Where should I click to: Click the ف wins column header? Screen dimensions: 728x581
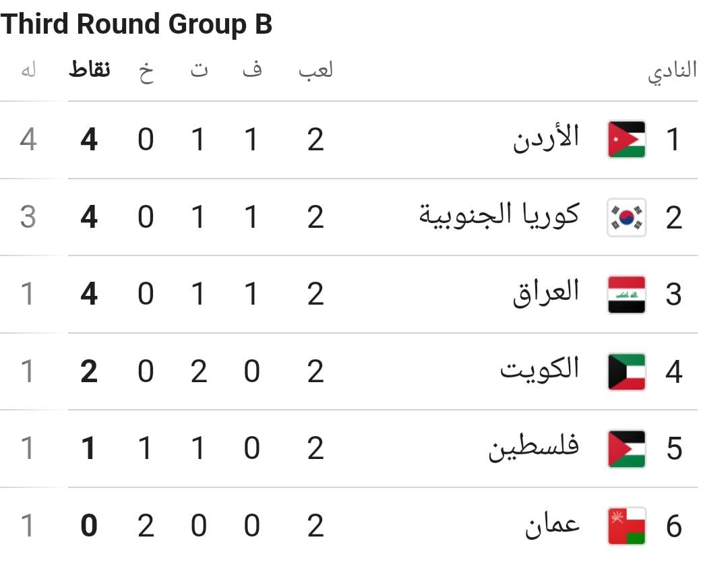click(x=253, y=69)
